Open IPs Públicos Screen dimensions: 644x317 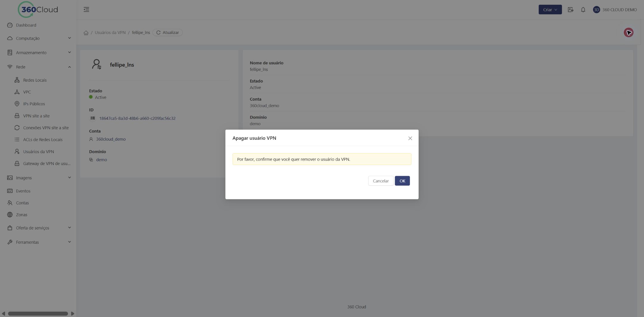coord(38,104)
